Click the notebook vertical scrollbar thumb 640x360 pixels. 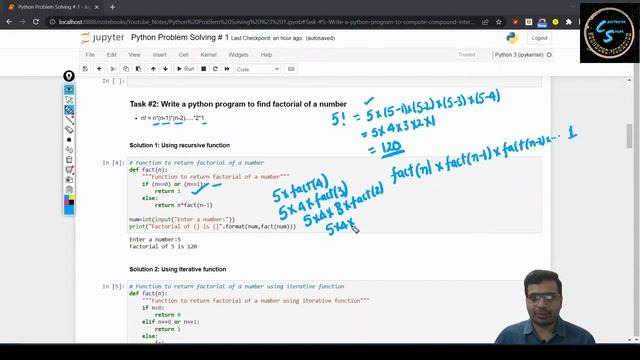[x=629, y=136]
